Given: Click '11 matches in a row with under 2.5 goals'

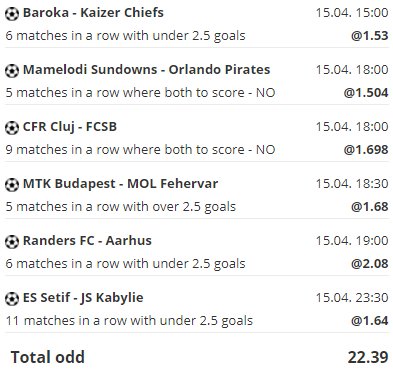Looking at the screenshot, I should pos(129,321).
